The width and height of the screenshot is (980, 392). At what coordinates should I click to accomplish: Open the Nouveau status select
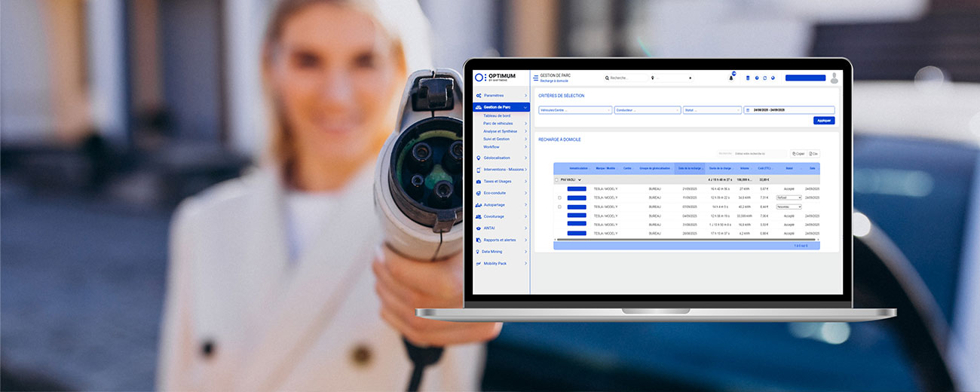pyautogui.click(x=789, y=207)
